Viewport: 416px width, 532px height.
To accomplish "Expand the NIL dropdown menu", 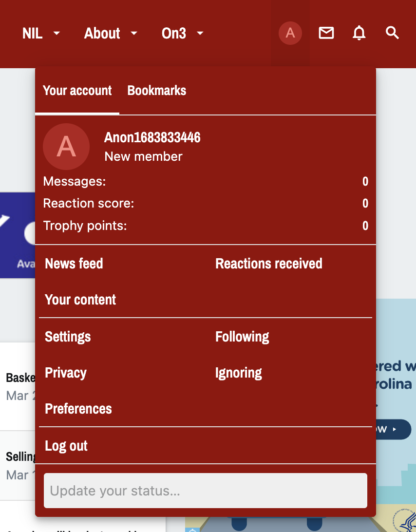I will [x=41, y=33].
